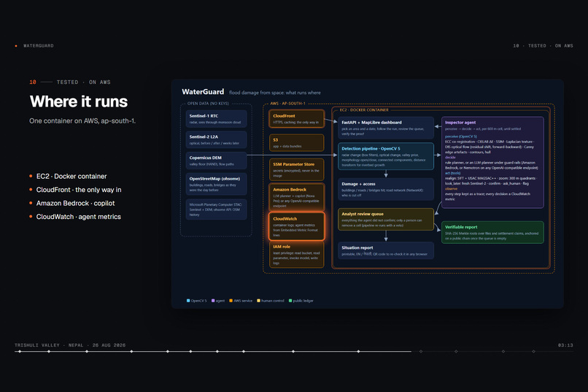Click the Copernicus DEM box
This screenshot has width=588, height=392.
click(x=217, y=161)
